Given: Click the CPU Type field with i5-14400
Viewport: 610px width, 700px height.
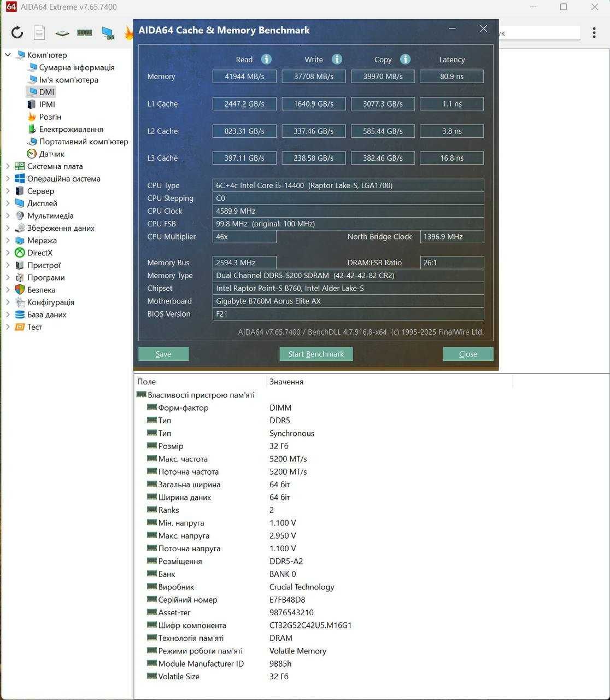Looking at the screenshot, I should pos(348,185).
